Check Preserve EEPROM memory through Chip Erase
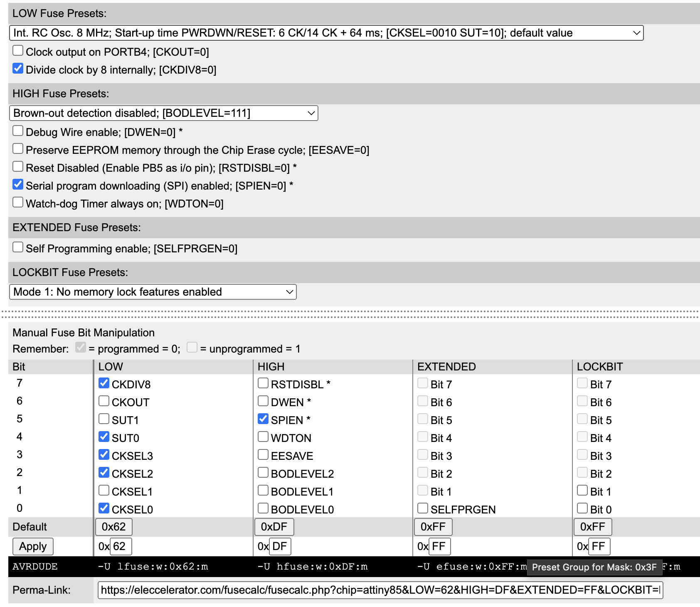700x607 pixels. pyautogui.click(x=18, y=149)
